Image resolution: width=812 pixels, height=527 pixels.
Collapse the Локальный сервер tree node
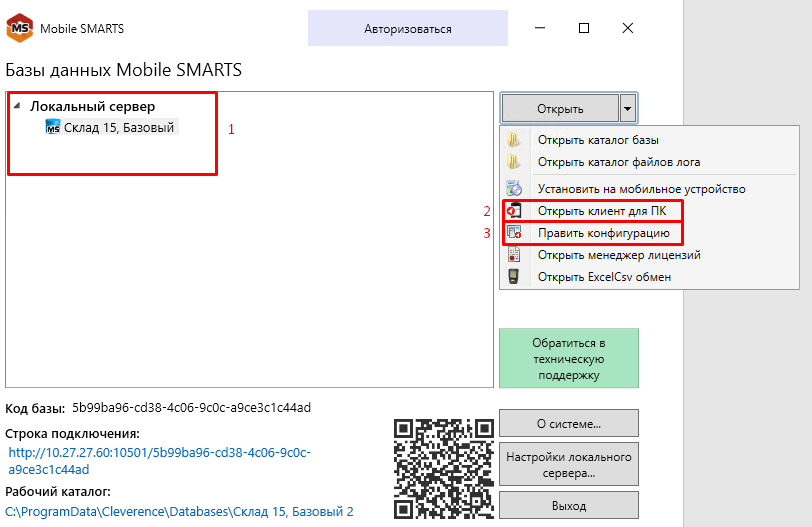pos(17,106)
